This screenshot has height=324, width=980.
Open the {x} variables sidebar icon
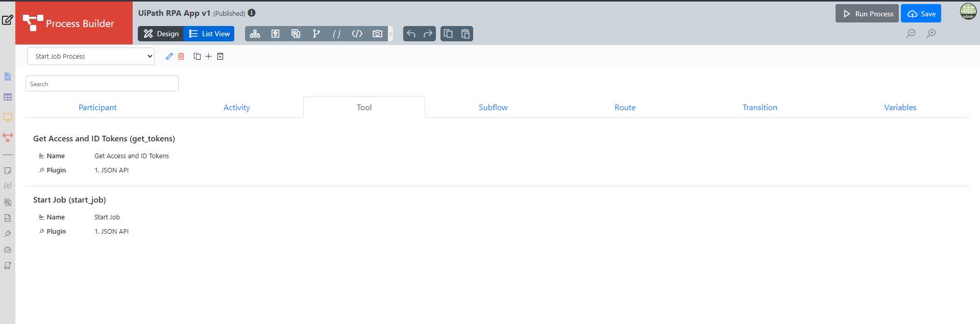8,186
